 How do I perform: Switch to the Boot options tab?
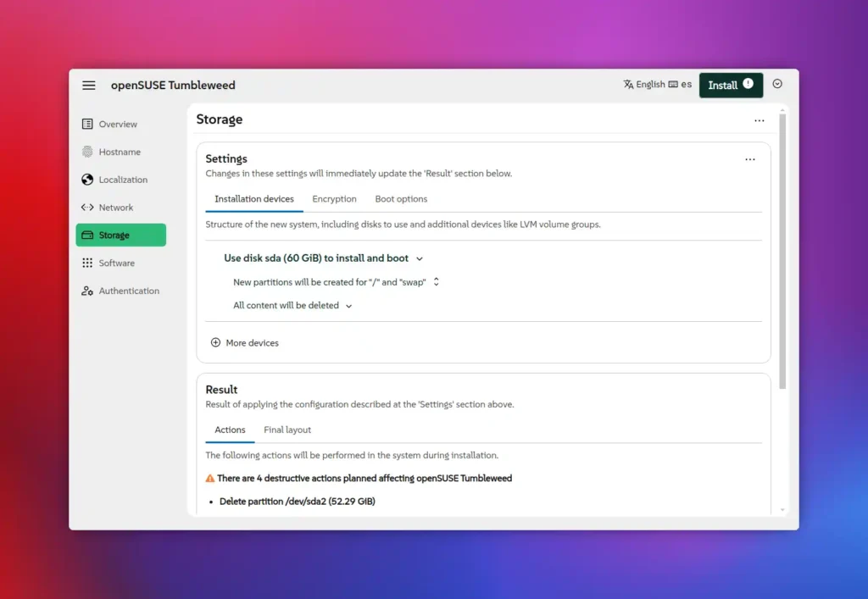point(400,198)
